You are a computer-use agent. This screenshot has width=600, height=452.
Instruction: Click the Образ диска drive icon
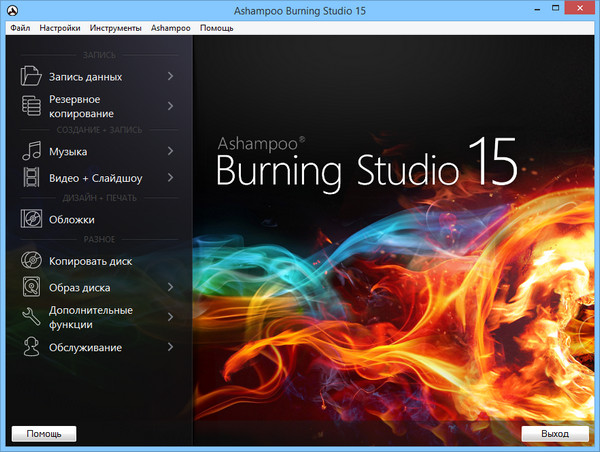[31, 288]
